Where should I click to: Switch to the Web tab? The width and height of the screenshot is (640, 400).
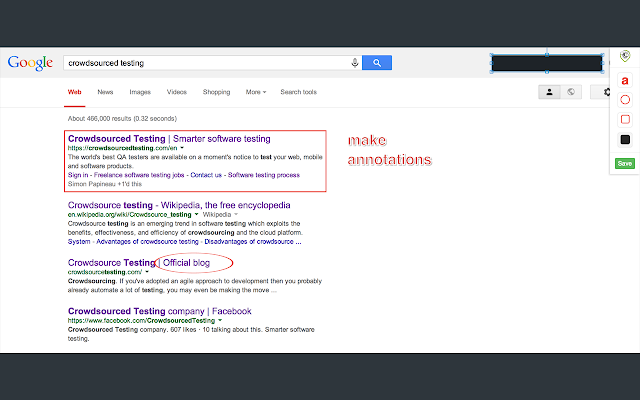[74, 92]
